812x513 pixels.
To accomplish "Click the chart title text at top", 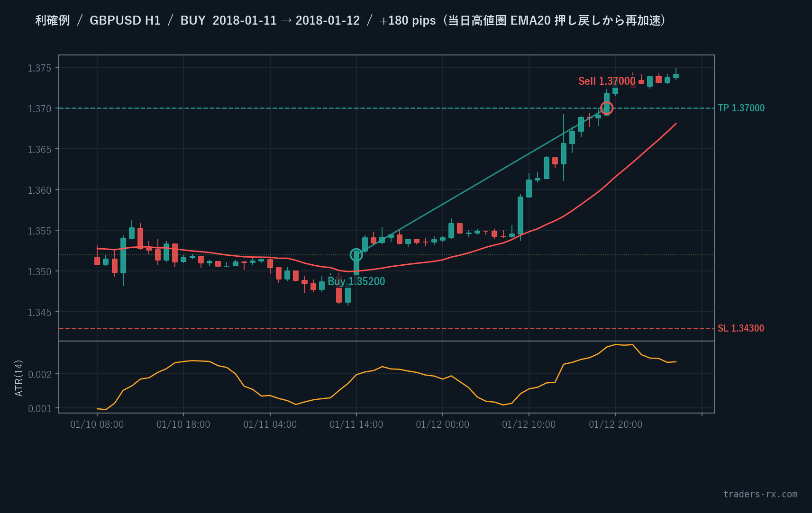I will click(351, 20).
